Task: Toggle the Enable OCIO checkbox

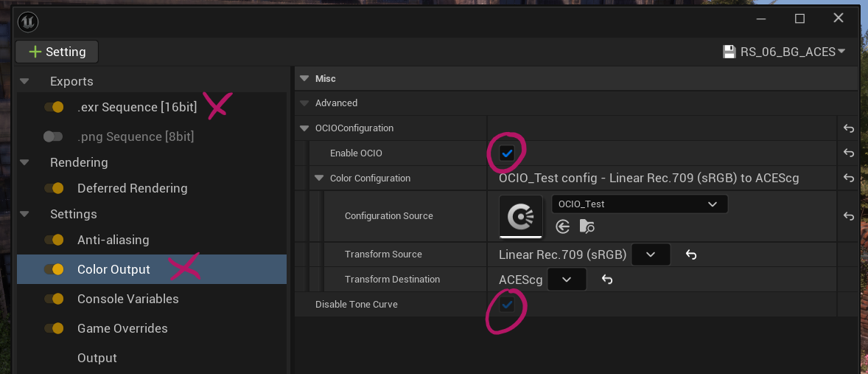Action: click(x=507, y=153)
